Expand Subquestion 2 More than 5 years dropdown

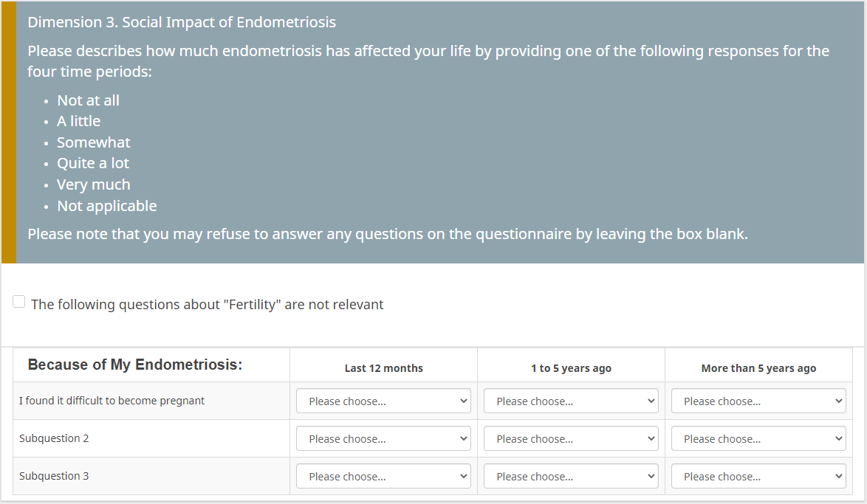click(x=758, y=439)
